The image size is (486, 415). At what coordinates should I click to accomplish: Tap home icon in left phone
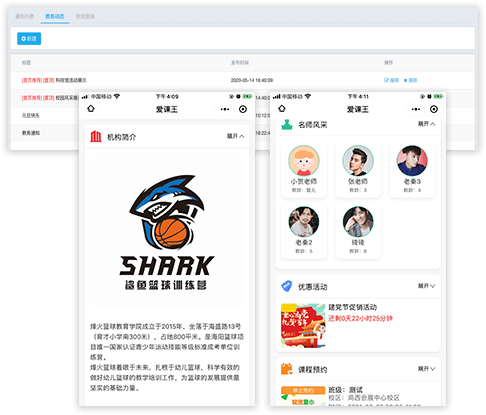(91, 109)
